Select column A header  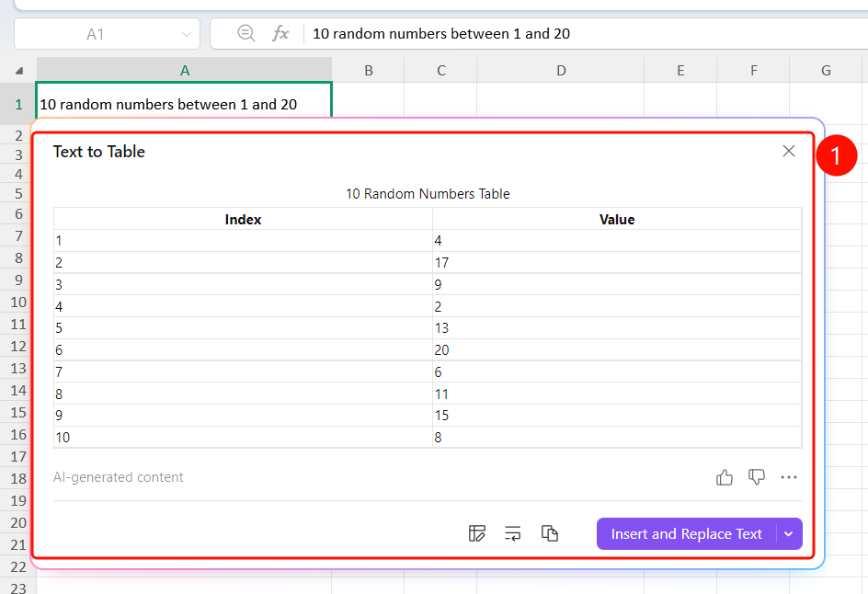[184, 70]
